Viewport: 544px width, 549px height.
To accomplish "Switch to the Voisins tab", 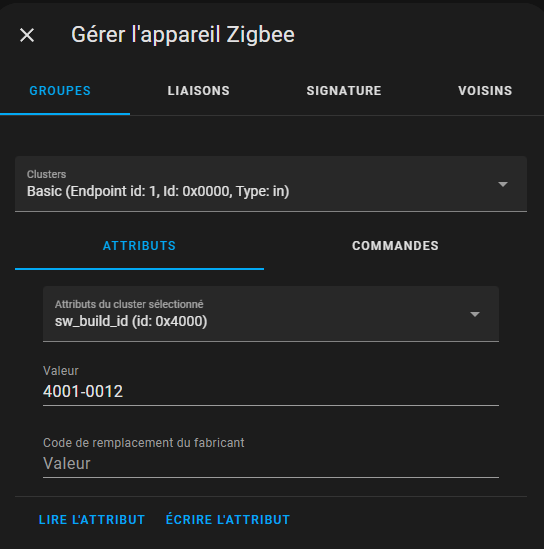I will coord(485,91).
